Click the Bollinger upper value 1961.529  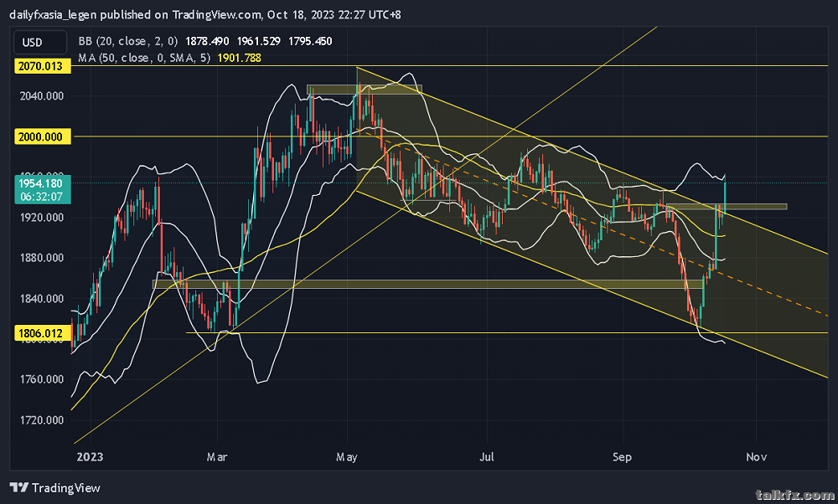(x=259, y=41)
